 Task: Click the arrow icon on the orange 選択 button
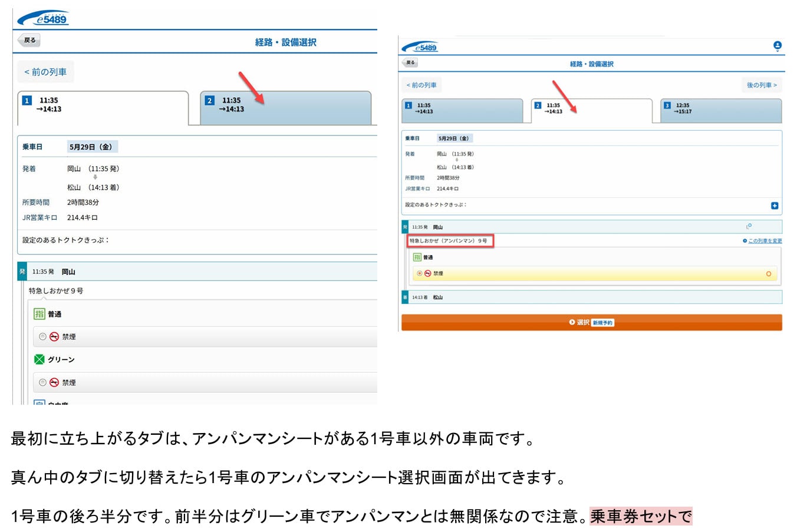pyautogui.click(x=572, y=322)
